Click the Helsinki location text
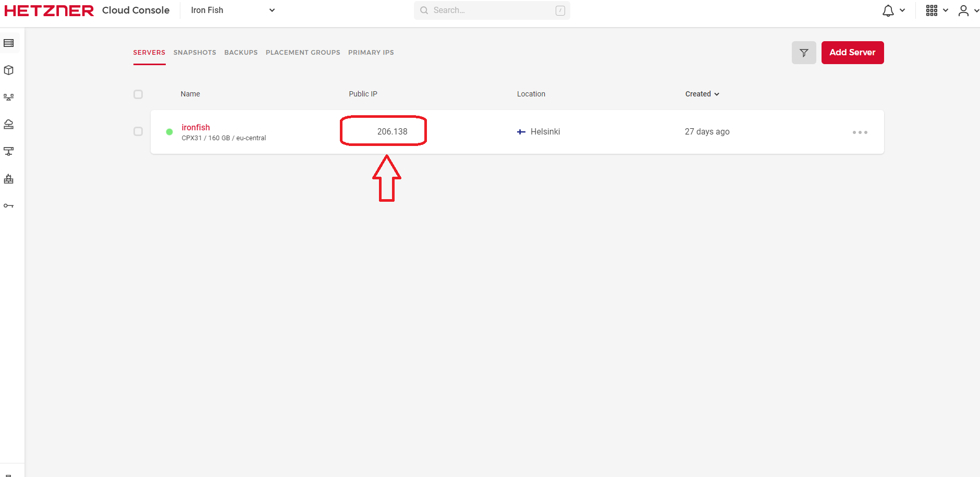The image size is (980, 477). pos(545,132)
